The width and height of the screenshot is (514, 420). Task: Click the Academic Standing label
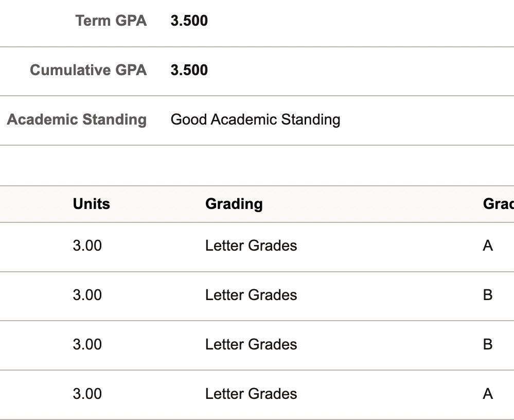(x=77, y=119)
